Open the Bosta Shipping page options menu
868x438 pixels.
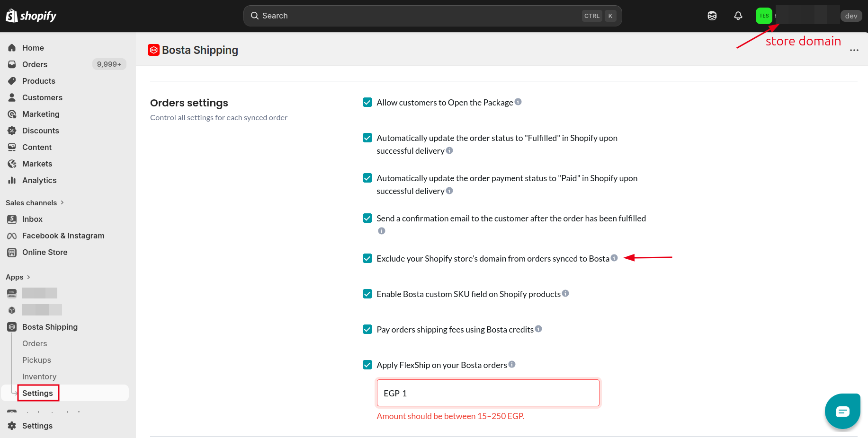tap(854, 50)
